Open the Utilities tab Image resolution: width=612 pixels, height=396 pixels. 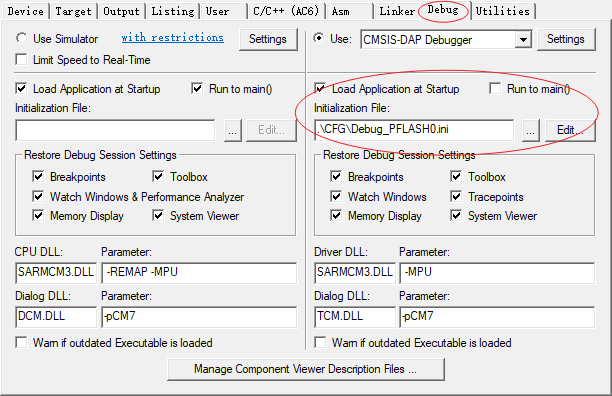click(x=503, y=11)
